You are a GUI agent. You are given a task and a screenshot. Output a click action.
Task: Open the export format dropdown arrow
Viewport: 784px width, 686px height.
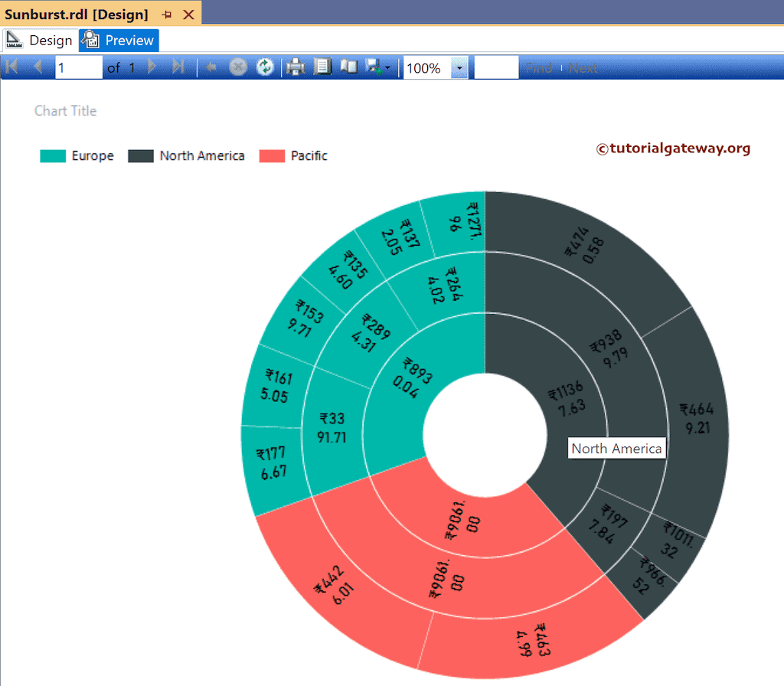click(389, 67)
